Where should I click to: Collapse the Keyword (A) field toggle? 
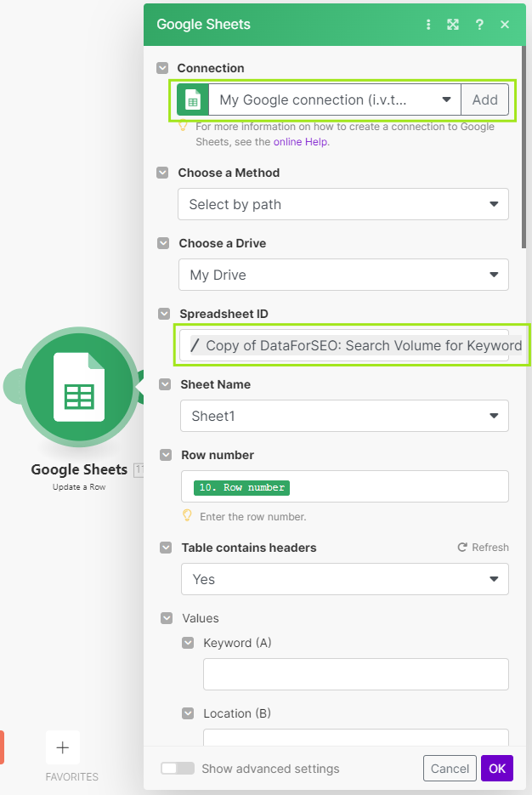point(188,643)
